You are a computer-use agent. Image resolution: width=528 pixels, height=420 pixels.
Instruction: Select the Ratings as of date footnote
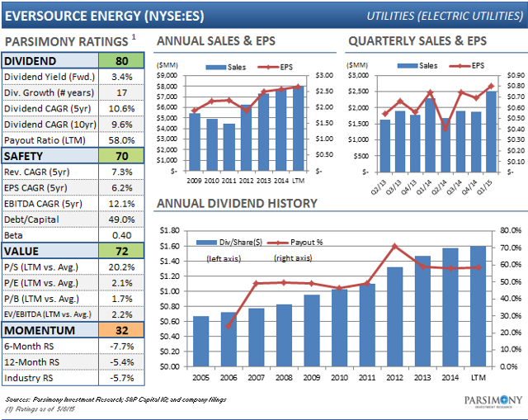(x=40, y=409)
